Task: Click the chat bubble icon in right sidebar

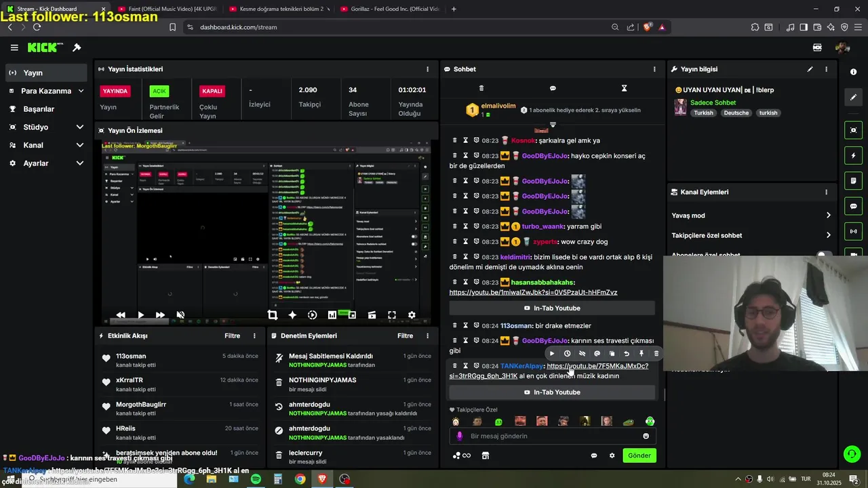Action: pos(853,206)
